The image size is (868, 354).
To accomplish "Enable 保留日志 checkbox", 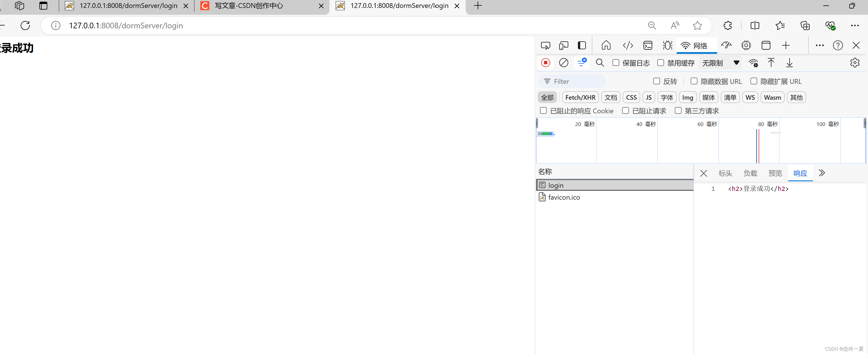I will click(x=616, y=63).
